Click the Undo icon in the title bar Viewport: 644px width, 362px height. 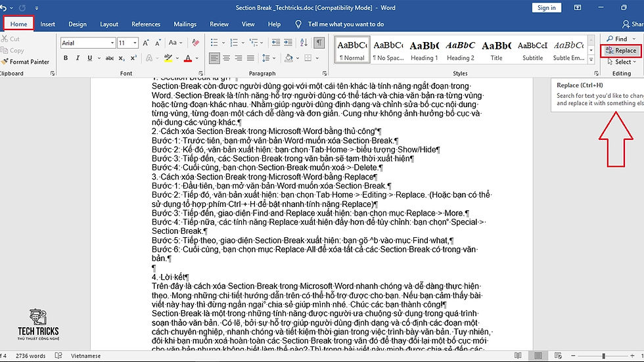click(3, 8)
